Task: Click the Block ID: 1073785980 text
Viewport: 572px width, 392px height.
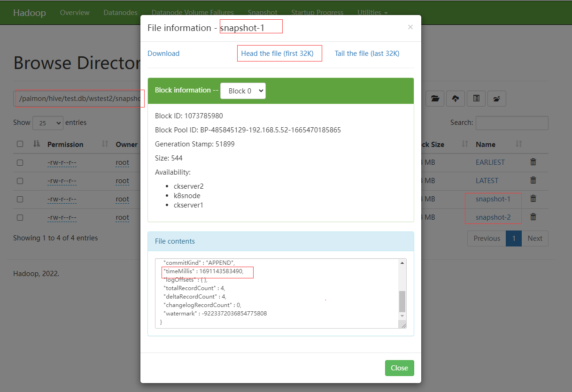Action: 189,115
